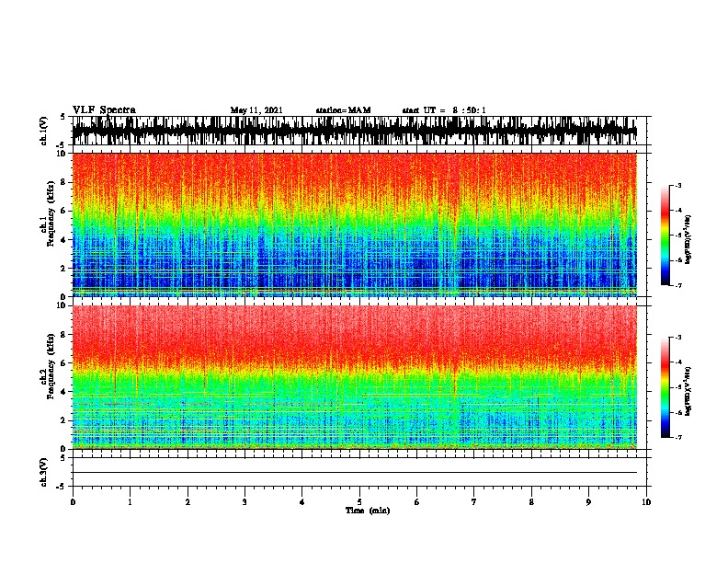Click the ch.3(V) axis label

44,472
